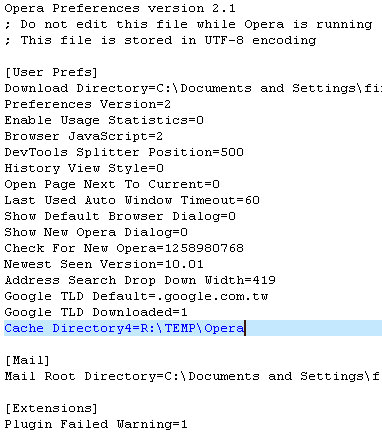
Task: Click the [Extensions] section header line
Action: click(51, 408)
